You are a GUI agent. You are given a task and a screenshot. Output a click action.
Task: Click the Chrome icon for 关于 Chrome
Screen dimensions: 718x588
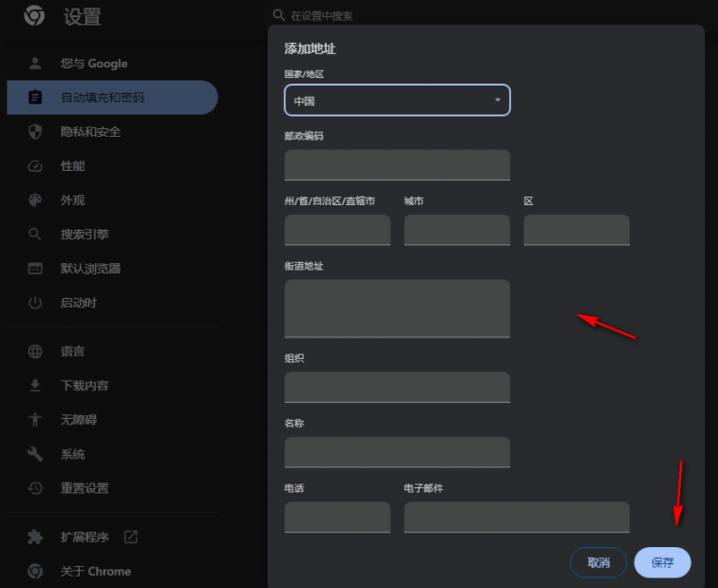coord(35,571)
